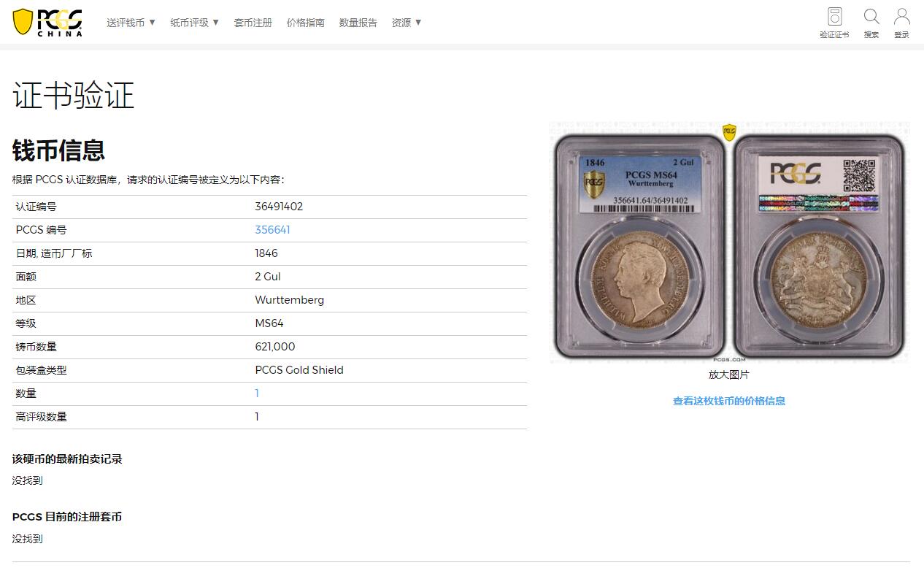This screenshot has height=568, width=924.
Task: Expand the 送评钱币 dropdown menu
Action: tap(131, 23)
